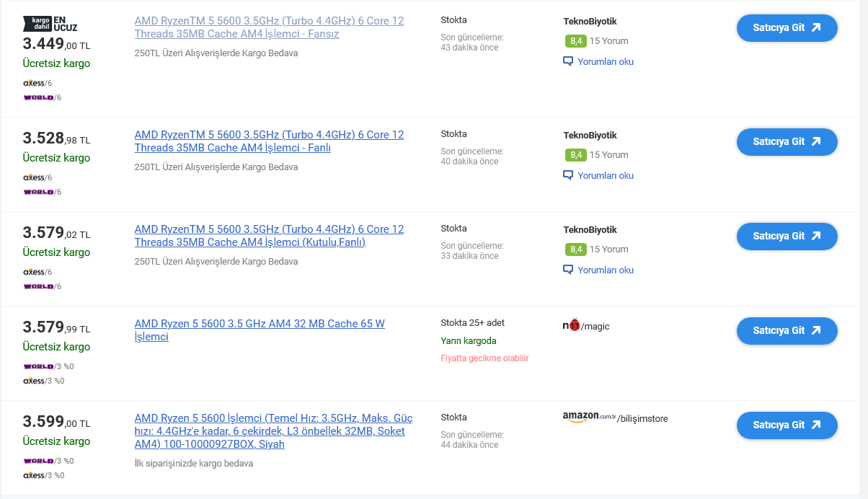Open the '(Kutulu,Fanlı)' product link

[269, 236]
